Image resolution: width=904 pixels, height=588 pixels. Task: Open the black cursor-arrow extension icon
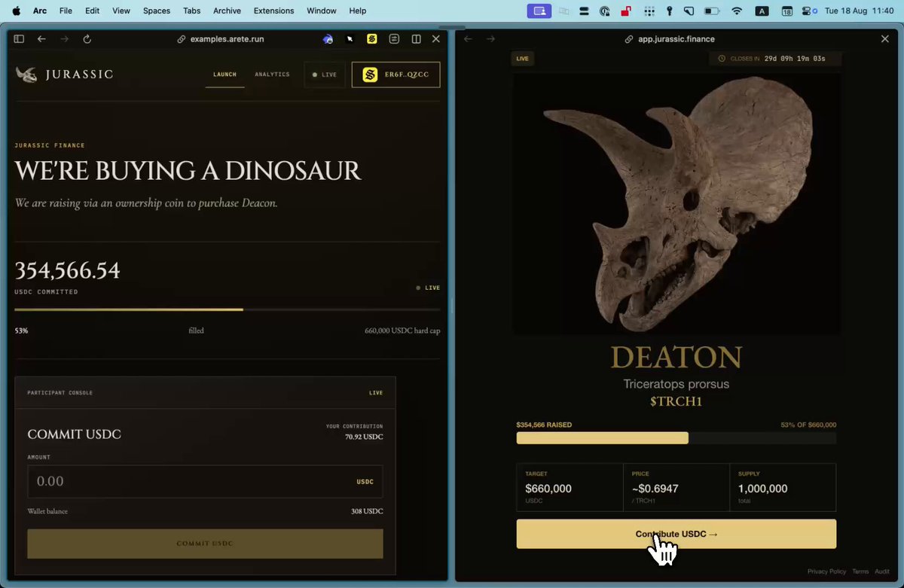(x=350, y=39)
